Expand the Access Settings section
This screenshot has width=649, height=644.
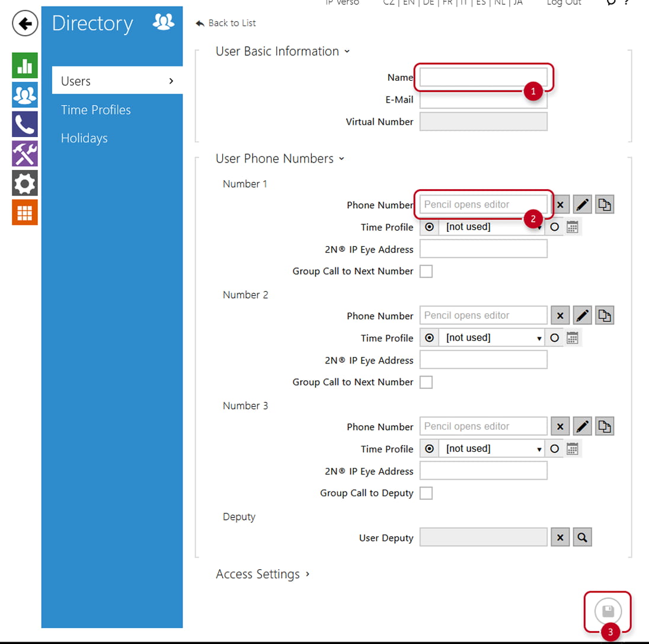tap(263, 575)
